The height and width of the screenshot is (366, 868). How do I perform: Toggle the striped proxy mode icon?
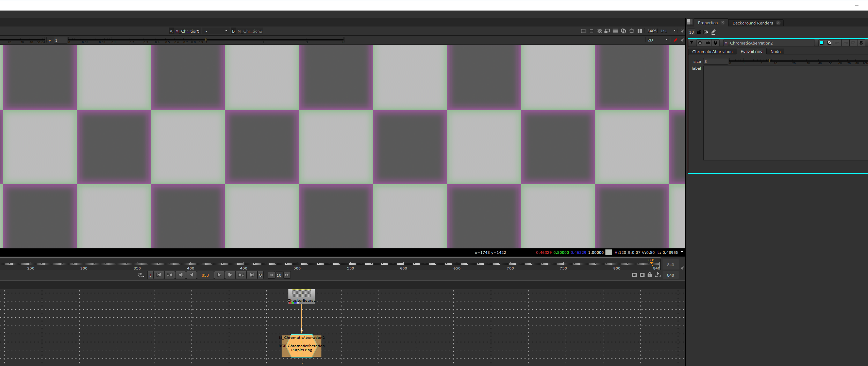pyautogui.click(x=599, y=31)
